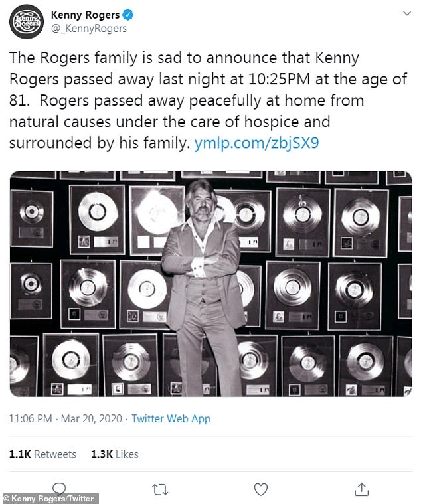
Task: View the 1.1K Retweets list
Action: 42,454
